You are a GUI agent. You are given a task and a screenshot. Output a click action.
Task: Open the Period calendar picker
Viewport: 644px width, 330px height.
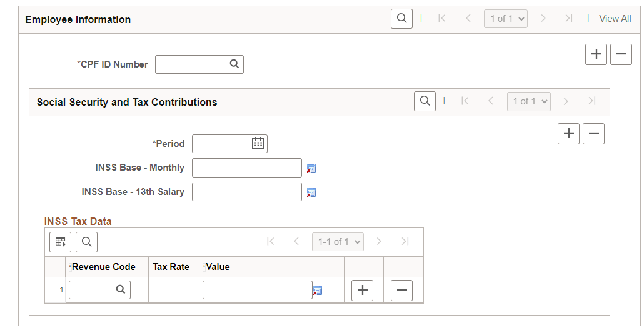click(258, 144)
